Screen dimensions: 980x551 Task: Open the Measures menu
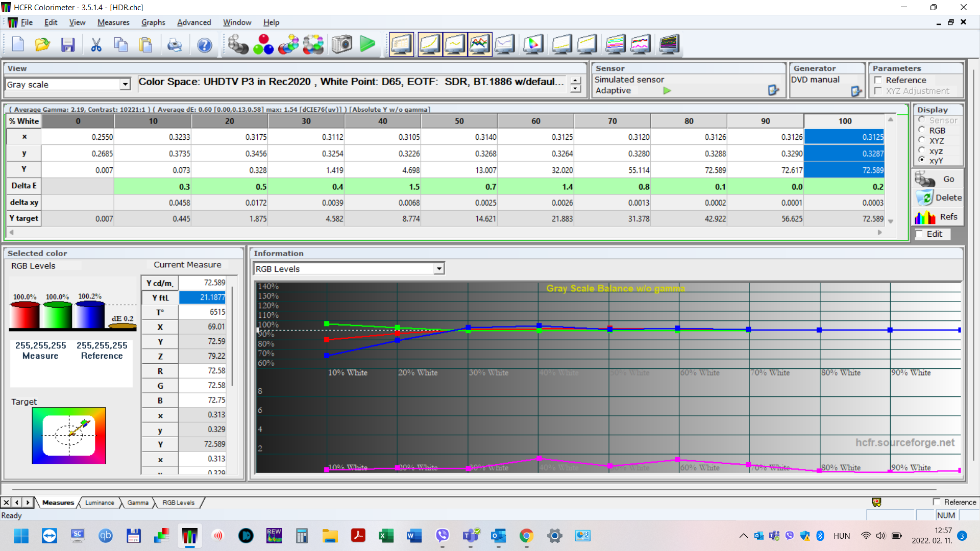click(113, 22)
